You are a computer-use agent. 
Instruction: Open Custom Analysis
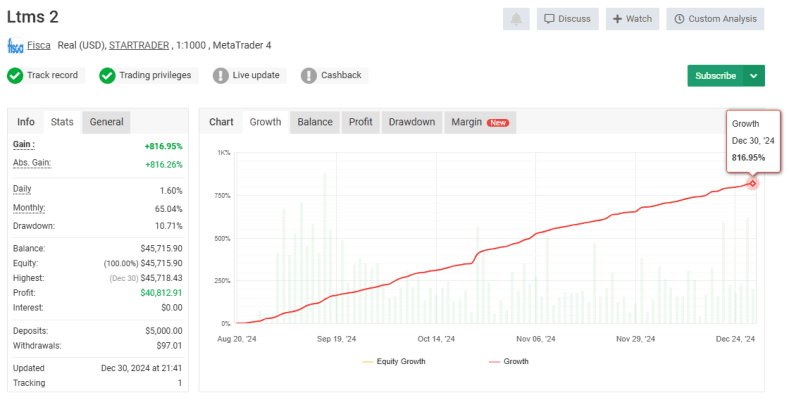[x=715, y=19]
